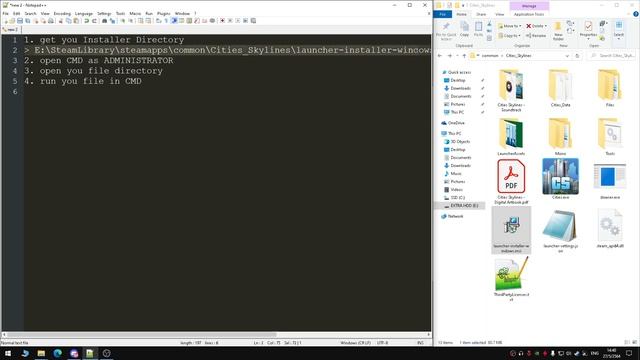640x360 pixels.
Task: Open the Cities_Skylines - Soundtrack folder
Action: pyautogui.click(x=511, y=91)
